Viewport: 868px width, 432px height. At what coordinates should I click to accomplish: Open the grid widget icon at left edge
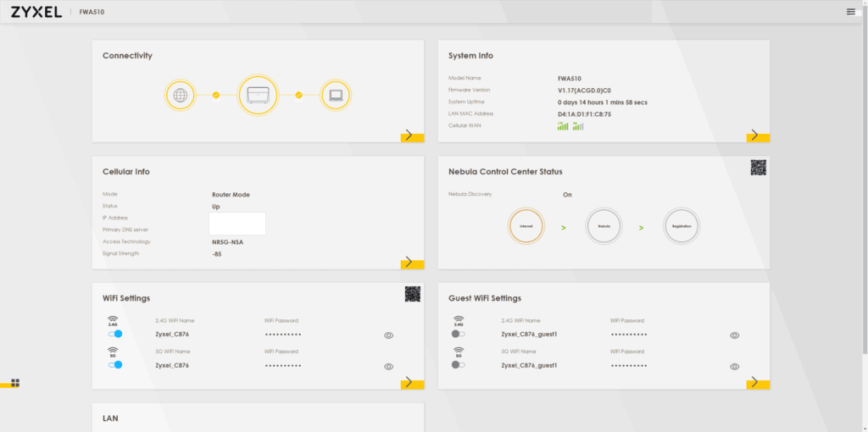(14, 383)
